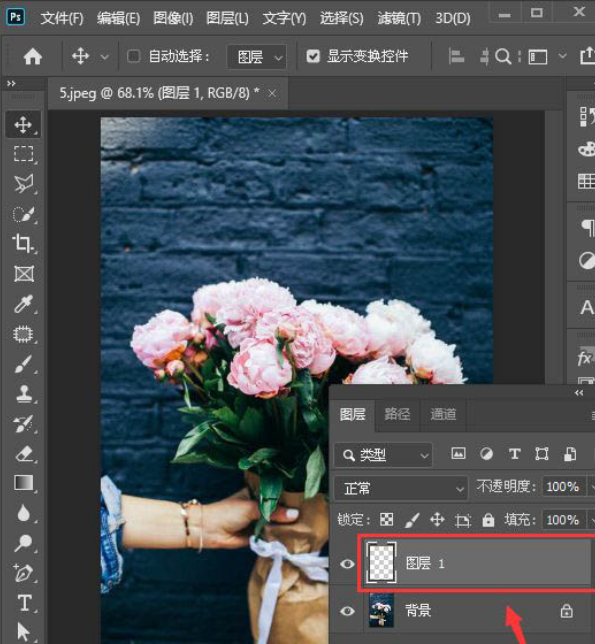
Task: Expand the workspace switcher arrow
Action: tap(563, 56)
